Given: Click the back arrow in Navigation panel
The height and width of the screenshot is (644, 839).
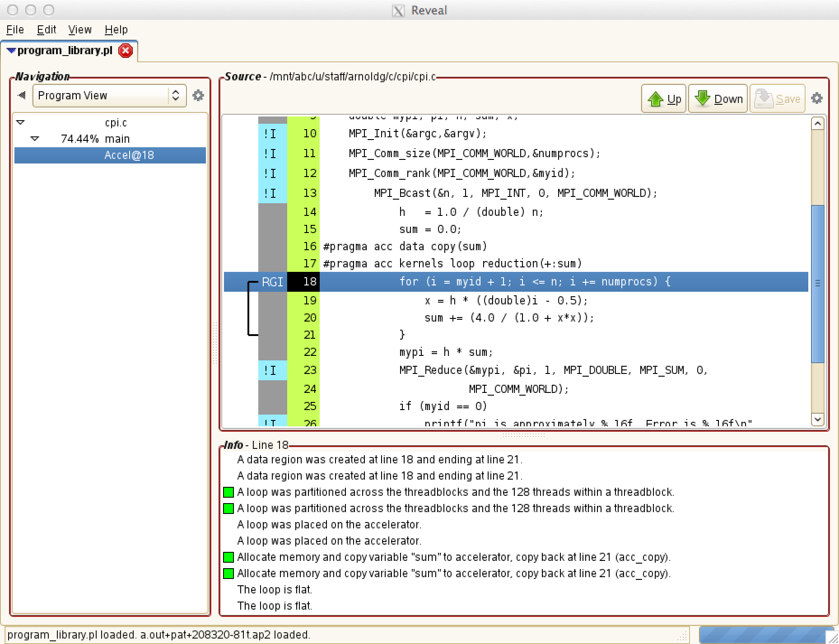Looking at the screenshot, I should [21, 95].
